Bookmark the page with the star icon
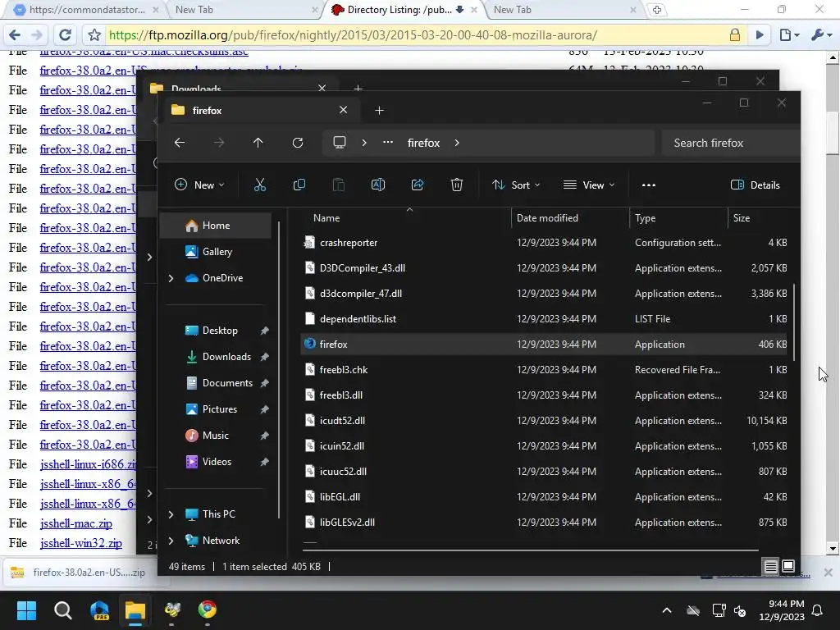 tap(94, 34)
